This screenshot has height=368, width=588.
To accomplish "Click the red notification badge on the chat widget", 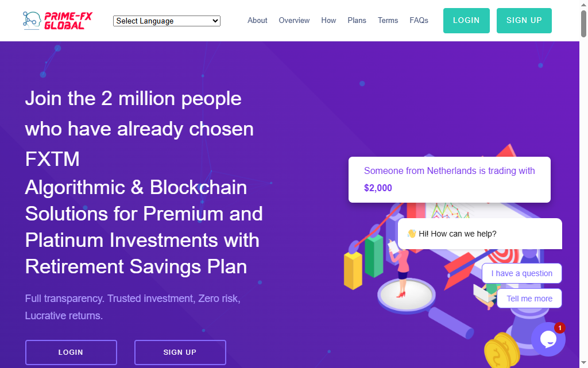I will coord(560,328).
